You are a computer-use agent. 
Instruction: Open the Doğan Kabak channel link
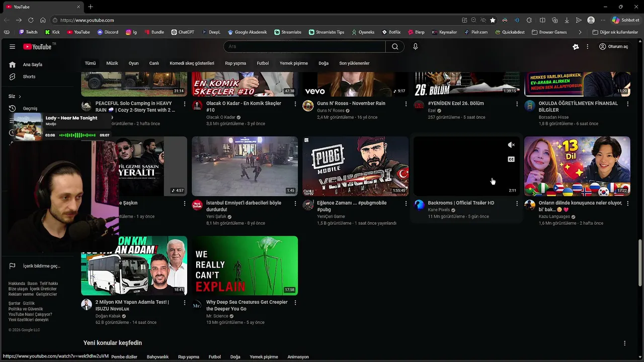[108, 316]
